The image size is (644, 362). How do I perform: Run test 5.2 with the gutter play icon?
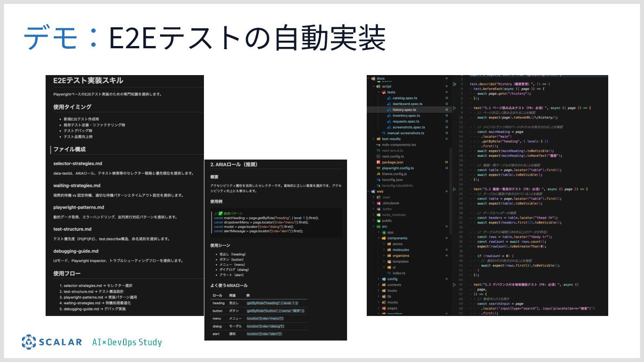coord(454,189)
